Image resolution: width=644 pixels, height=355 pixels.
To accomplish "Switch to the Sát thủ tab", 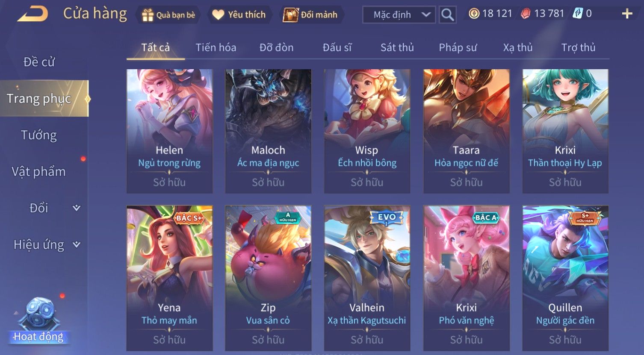I will pos(397,47).
